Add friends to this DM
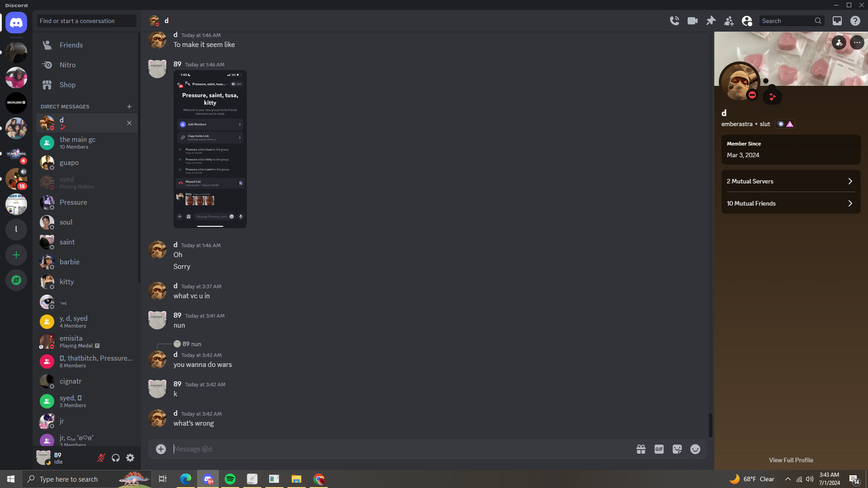The image size is (868, 488). click(729, 21)
